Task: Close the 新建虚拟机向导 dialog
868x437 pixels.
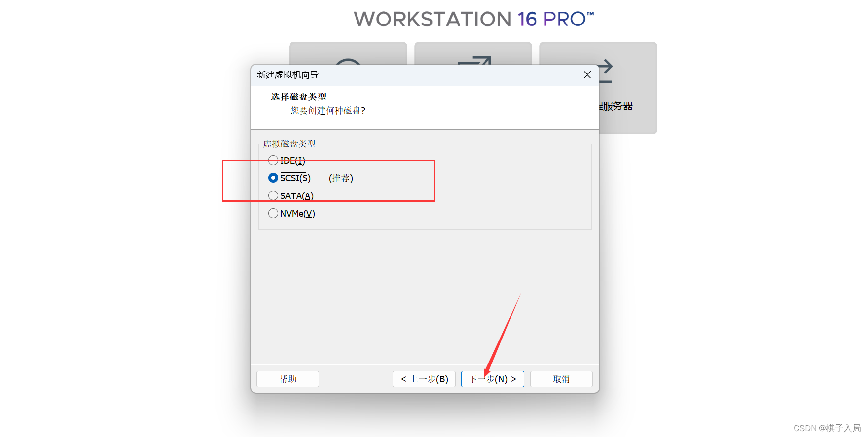Action: [587, 75]
